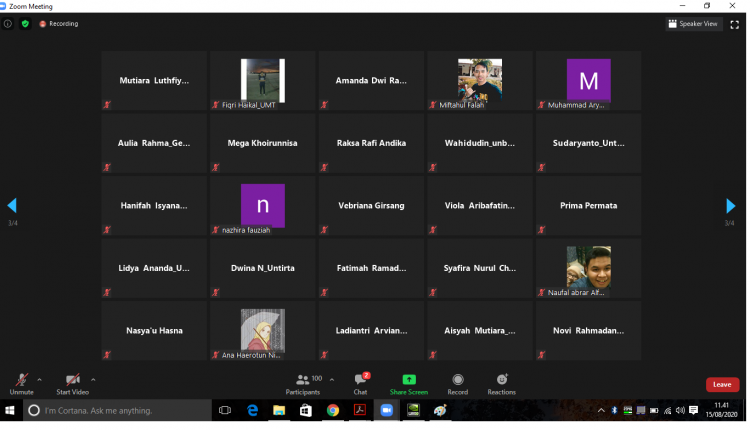Viewport: 750px width, 430px height.
Task: Open the Reactions menu
Action: 502,381
